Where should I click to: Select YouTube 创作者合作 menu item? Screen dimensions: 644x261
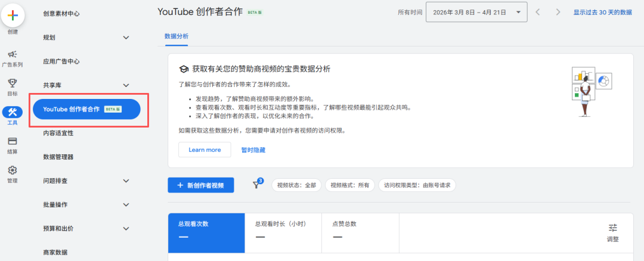86,109
